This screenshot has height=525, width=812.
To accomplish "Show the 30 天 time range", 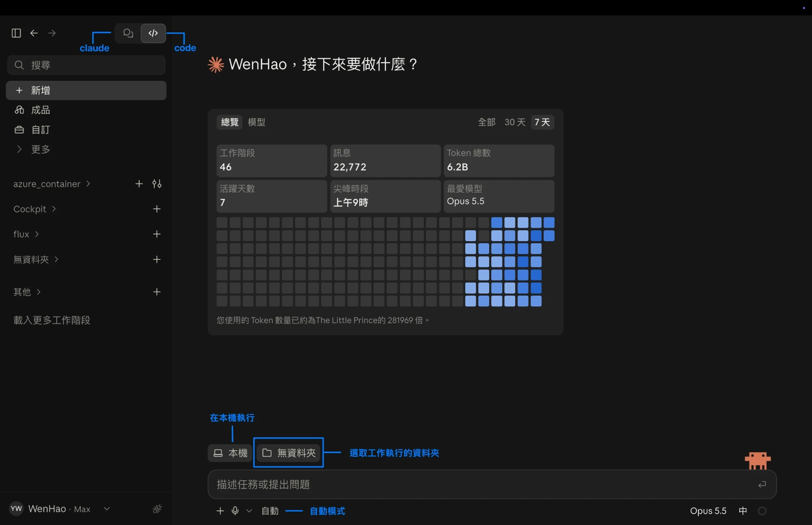I will click(x=515, y=122).
